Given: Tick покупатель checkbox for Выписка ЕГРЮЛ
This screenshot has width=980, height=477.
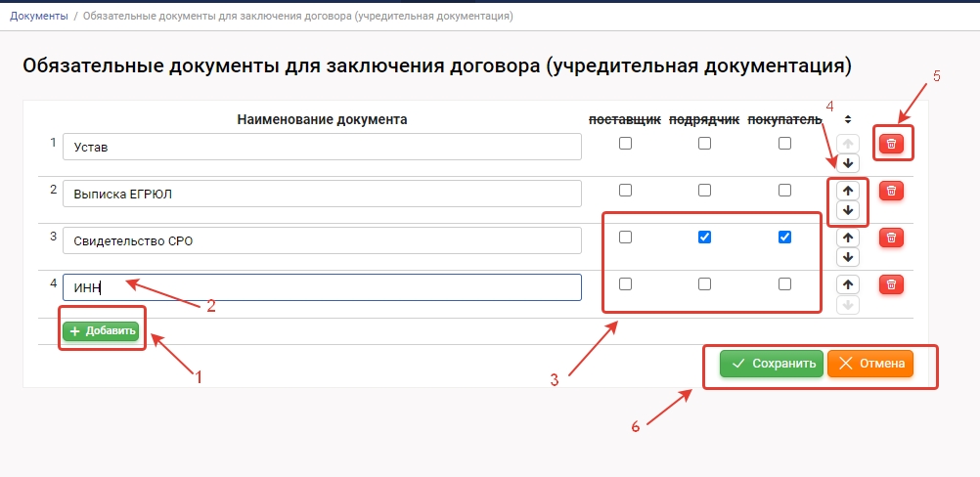Looking at the screenshot, I should (784, 191).
